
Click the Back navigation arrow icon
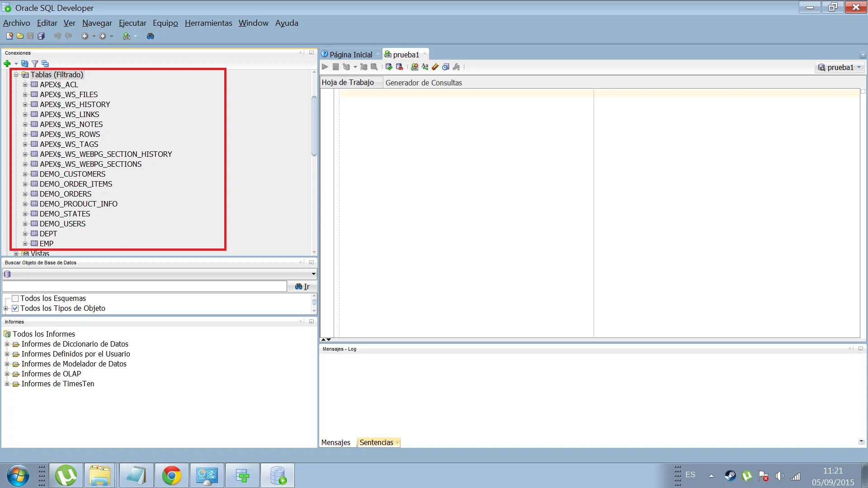(85, 36)
